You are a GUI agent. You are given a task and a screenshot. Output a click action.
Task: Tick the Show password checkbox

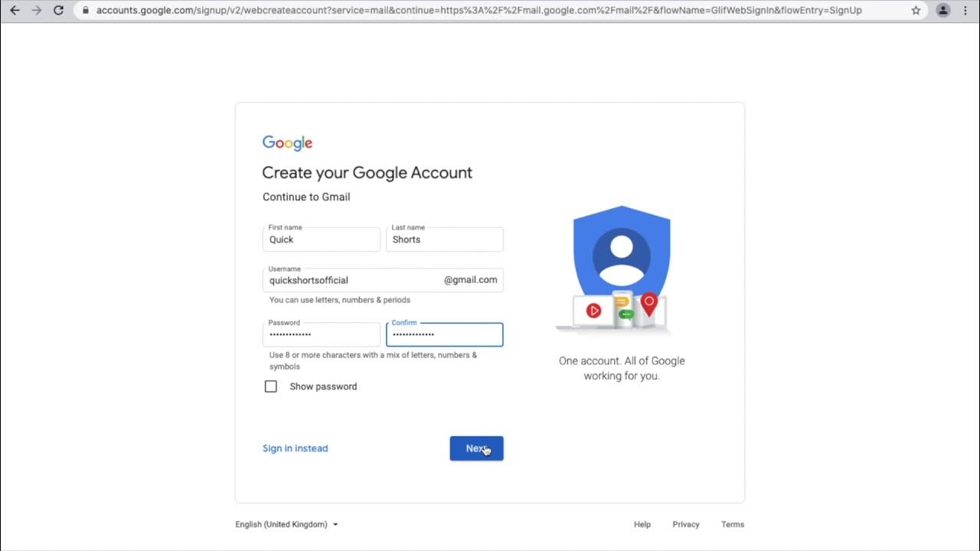[271, 386]
